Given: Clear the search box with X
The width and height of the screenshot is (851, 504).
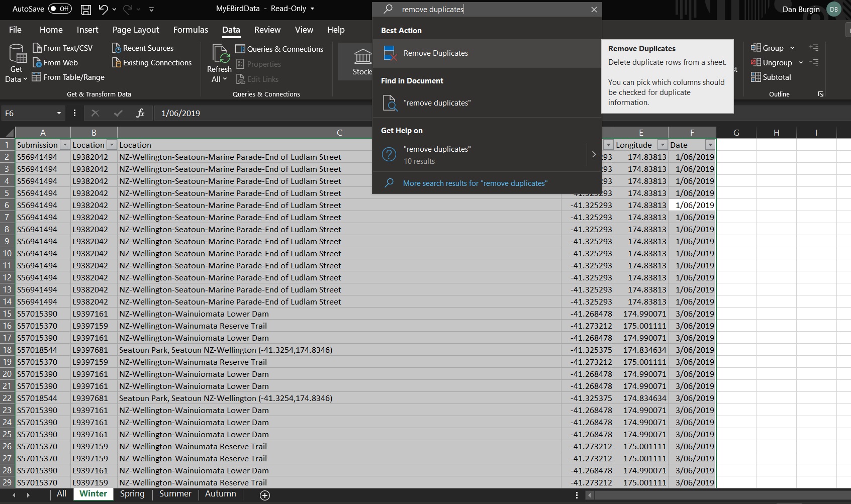Looking at the screenshot, I should [594, 10].
